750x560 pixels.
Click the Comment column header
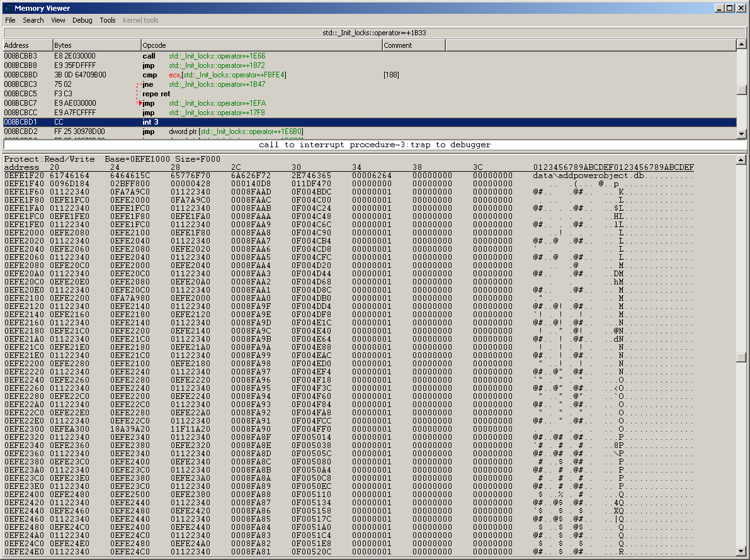coord(412,45)
